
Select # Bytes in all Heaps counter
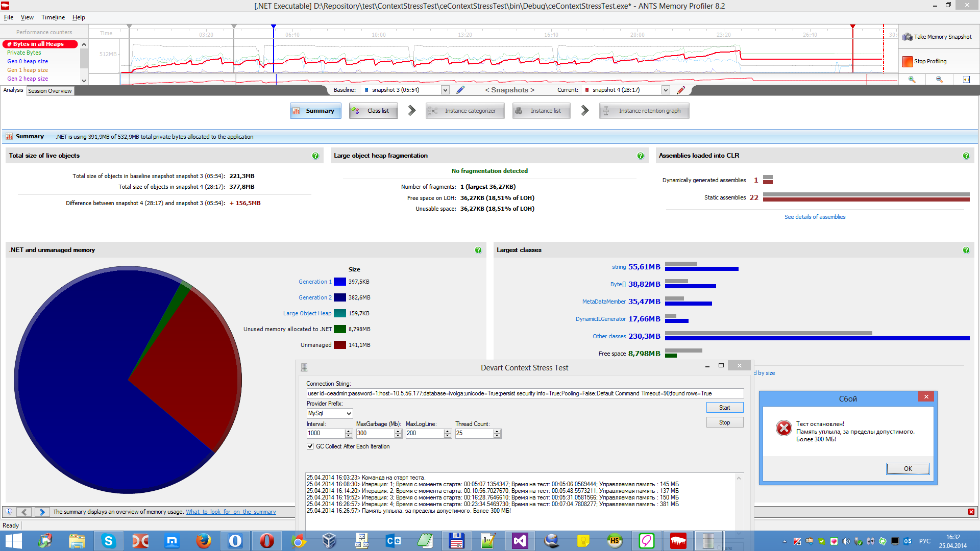coord(40,44)
